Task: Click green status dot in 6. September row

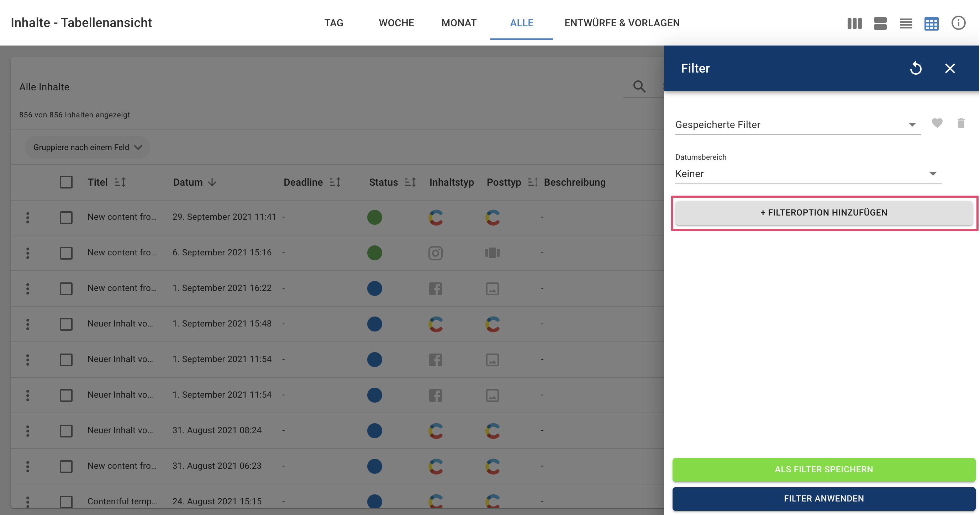Action: pyautogui.click(x=374, y=253)
